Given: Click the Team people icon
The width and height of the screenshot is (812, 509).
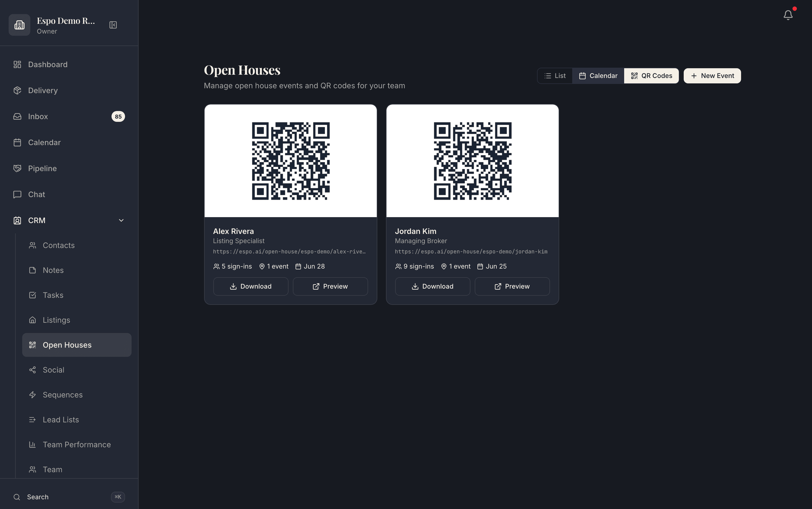Looking at the screenshot, I should coord(32,470).
